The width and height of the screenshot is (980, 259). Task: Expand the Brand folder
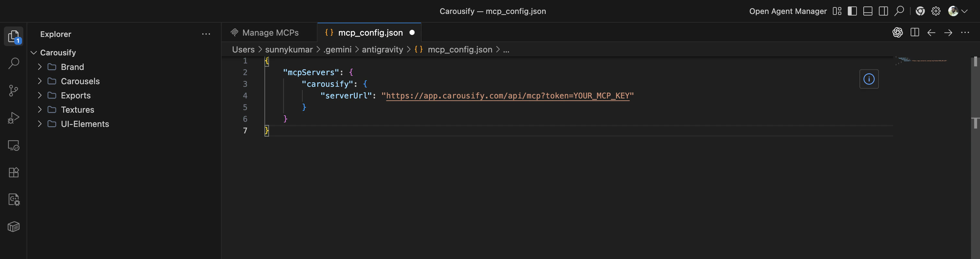(40, 67)
